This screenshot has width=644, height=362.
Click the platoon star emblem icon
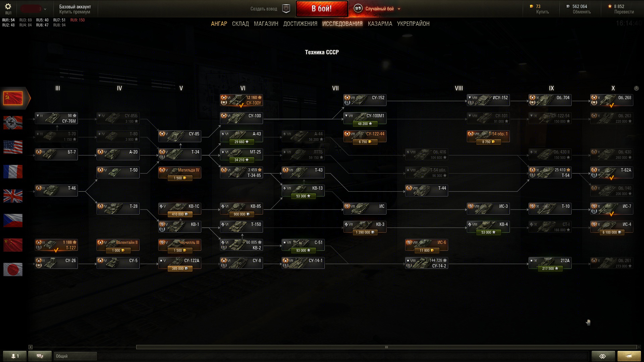click(286, 9)
